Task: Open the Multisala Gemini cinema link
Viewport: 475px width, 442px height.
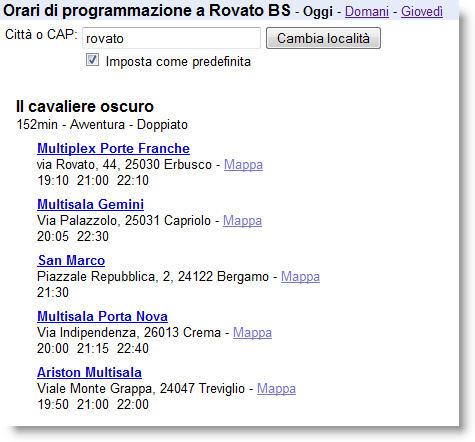Action: tap(90, 204)
